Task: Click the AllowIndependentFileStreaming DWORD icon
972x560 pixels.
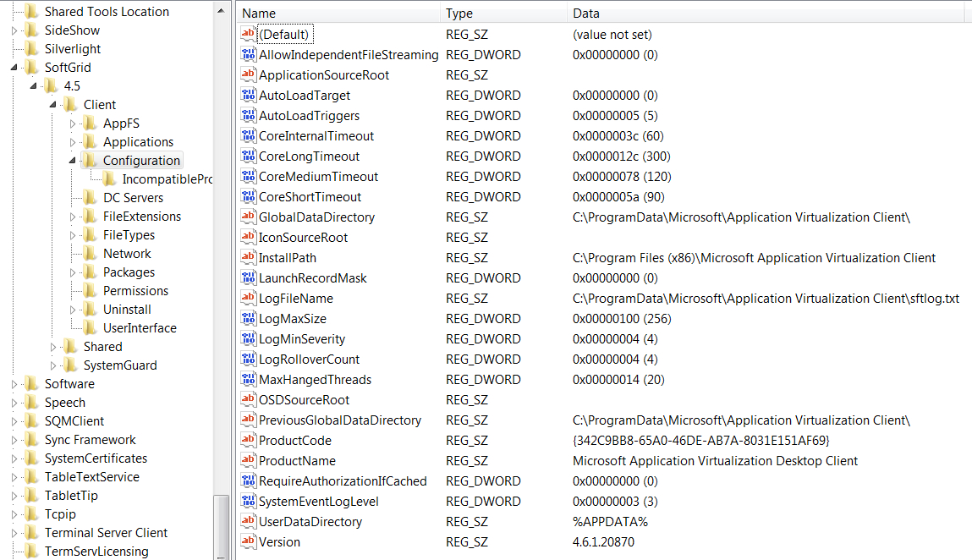Action: [248, 55]
